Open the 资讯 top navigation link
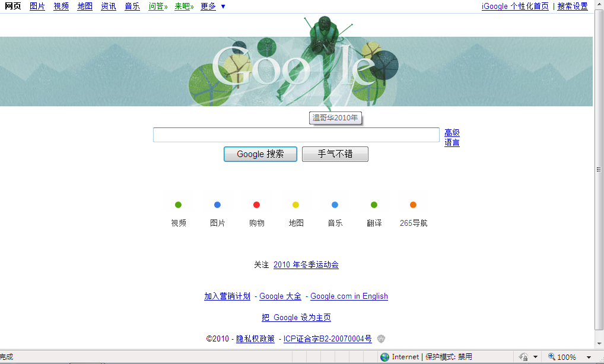The width and height of the screenshot is (604, 364). pos(109,6)
